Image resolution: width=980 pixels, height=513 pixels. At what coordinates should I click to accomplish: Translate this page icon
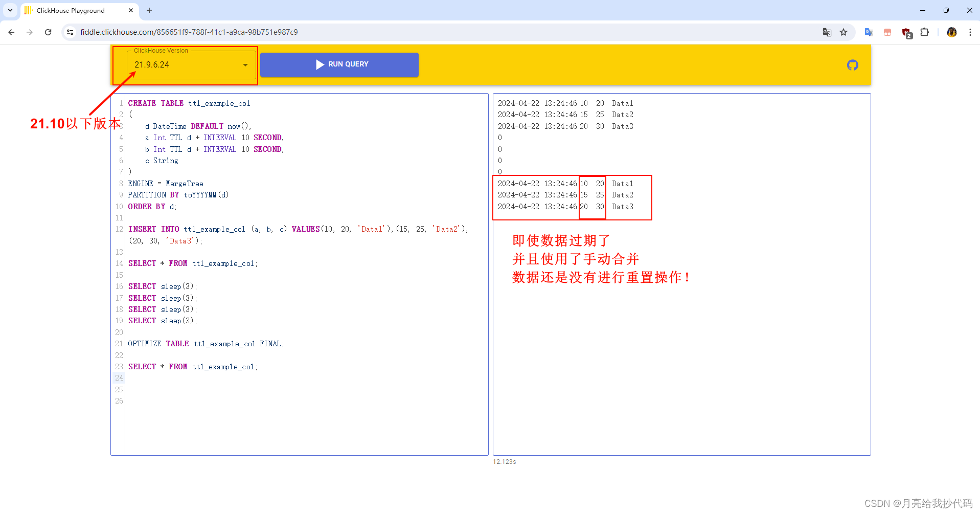coord(827,32)
